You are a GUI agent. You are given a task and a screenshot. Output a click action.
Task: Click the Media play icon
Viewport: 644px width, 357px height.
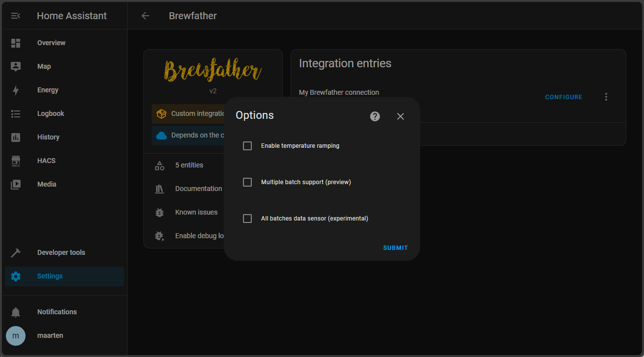tap(16, 184)
